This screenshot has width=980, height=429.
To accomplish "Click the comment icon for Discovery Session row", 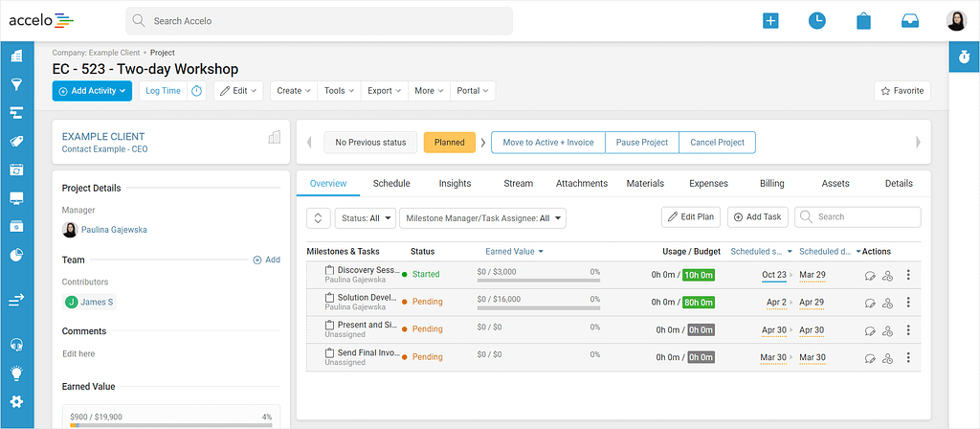I will (x=869, y=275).
